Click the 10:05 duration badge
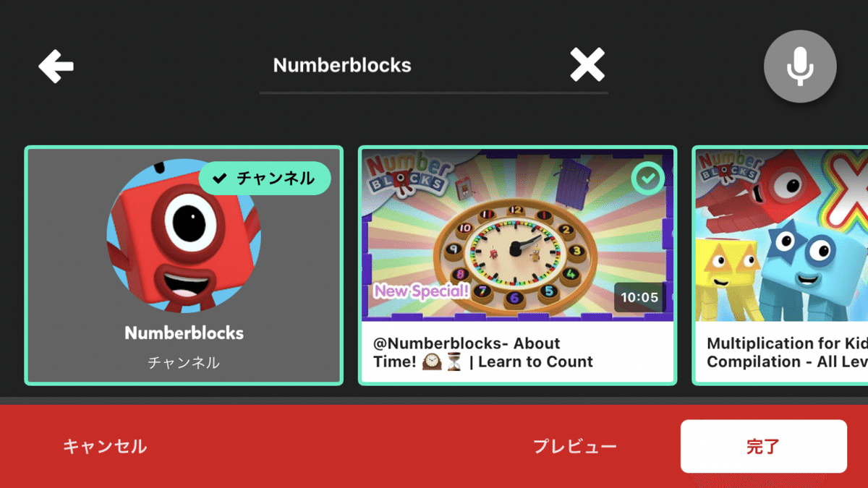 point(639,298)
